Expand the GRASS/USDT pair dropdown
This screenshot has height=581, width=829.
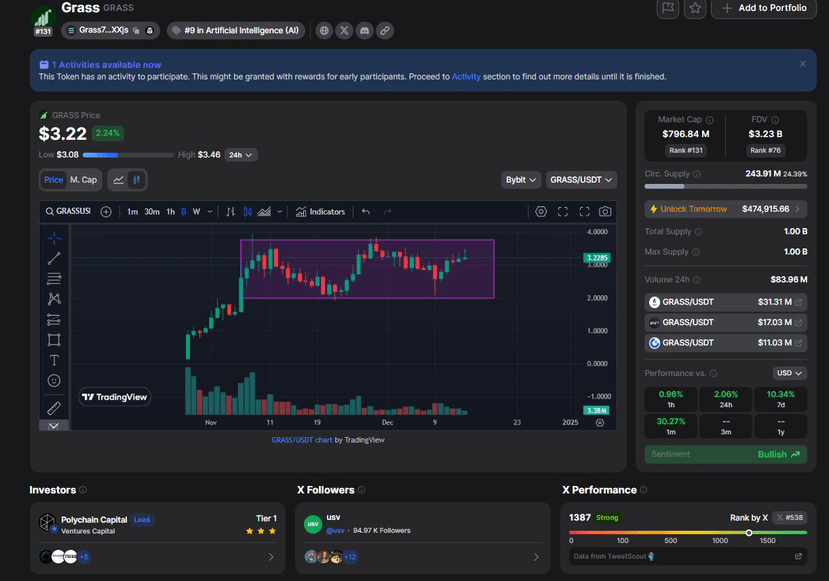581,180
